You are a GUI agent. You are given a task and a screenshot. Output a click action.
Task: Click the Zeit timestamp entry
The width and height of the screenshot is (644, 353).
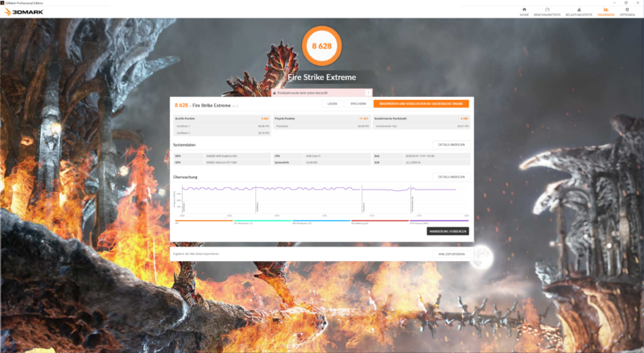pyautogui.click(x=421, y=156)
